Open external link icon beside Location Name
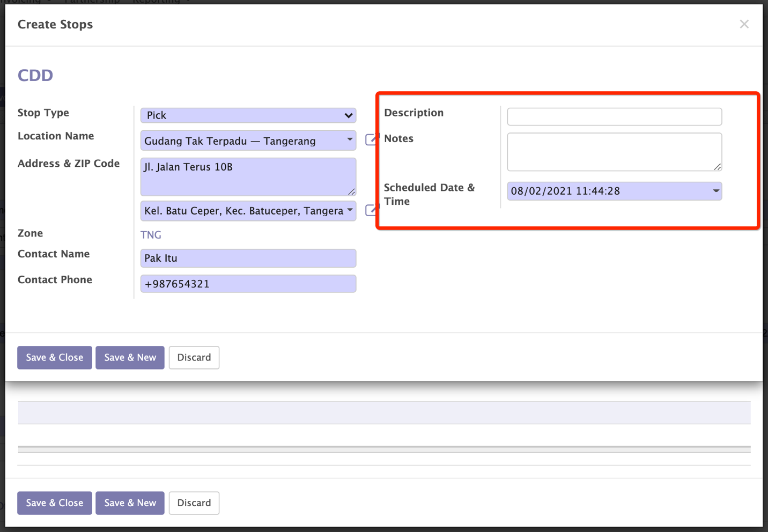This screenshot has width=768, height=532. 371,139
